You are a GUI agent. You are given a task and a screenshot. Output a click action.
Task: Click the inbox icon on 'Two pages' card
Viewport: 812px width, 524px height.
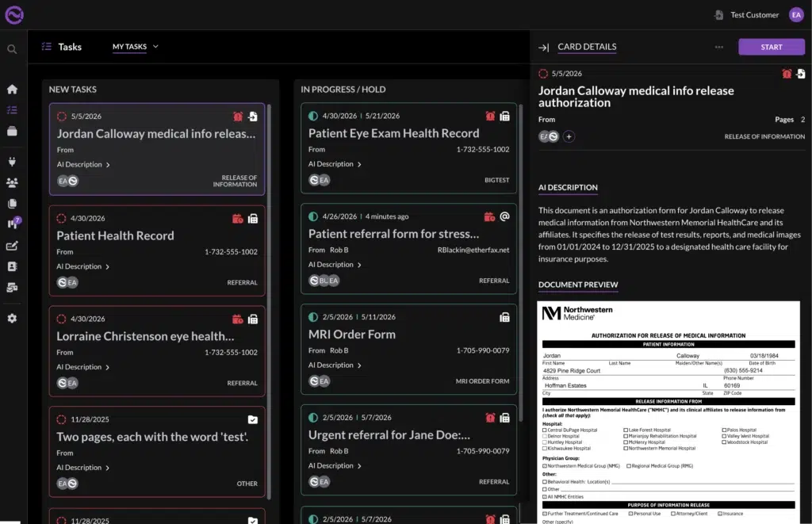(253, 420)
